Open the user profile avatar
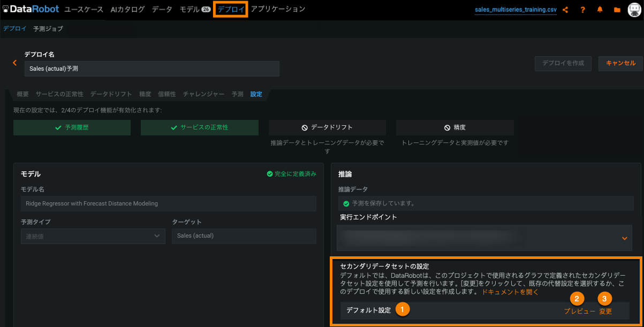The width and height of the screenshot is (644, 327). pos(634,10)
